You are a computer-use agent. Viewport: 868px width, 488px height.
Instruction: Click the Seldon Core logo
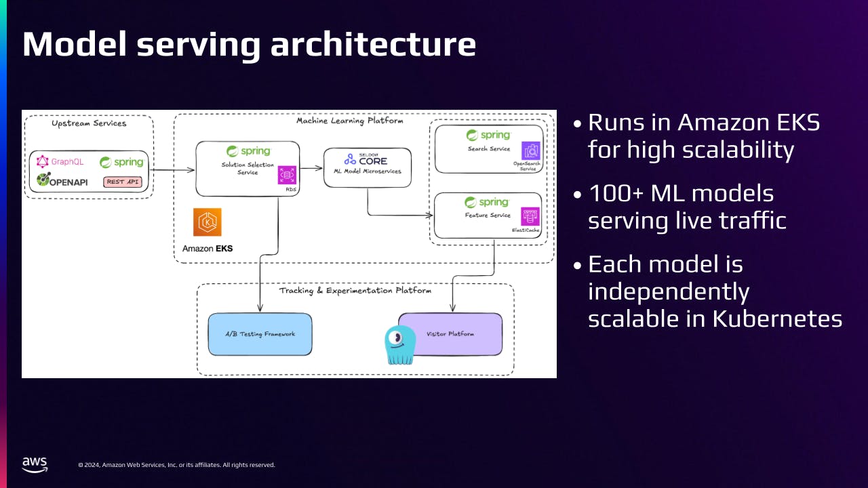click(366, 159)
